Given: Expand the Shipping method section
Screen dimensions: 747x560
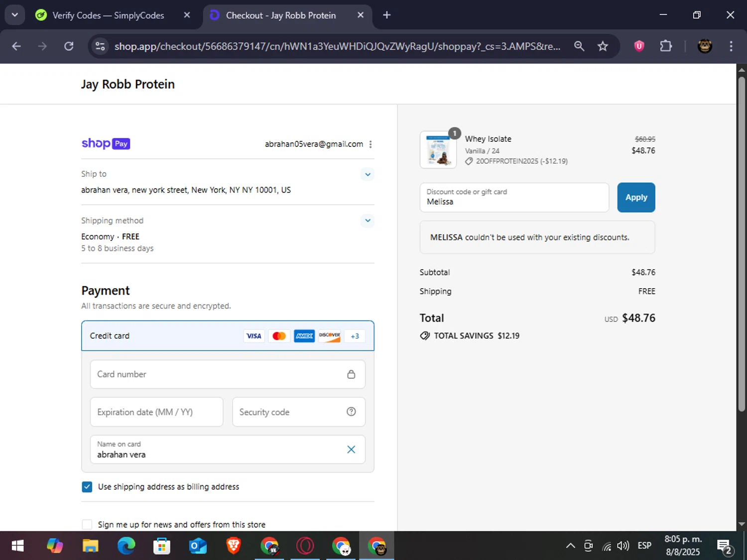Looking at the screenshot, I should [x=368, y=221].
